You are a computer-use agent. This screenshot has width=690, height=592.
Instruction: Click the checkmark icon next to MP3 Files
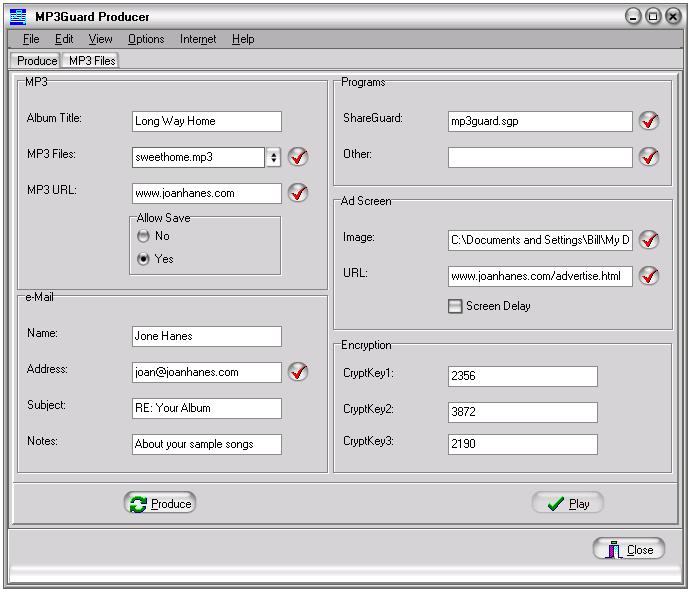point(298,157)
